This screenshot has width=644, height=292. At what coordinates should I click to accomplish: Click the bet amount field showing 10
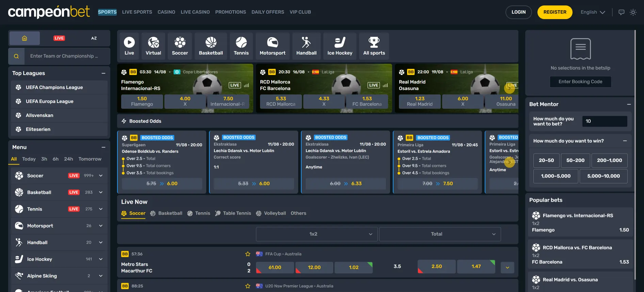coord(605,121)
